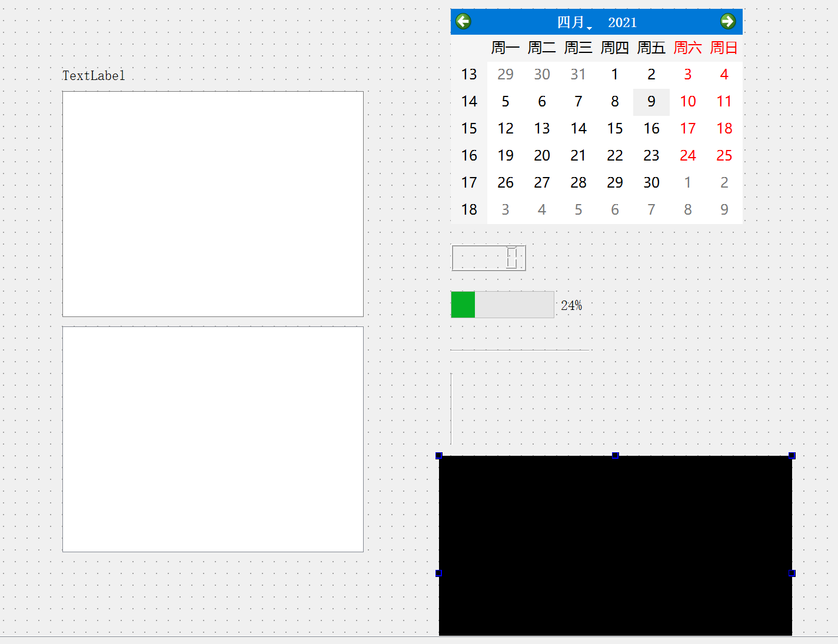Click the 周一 weekday header
This screenshot has width=838, height=644.
(x=505, y=48)
